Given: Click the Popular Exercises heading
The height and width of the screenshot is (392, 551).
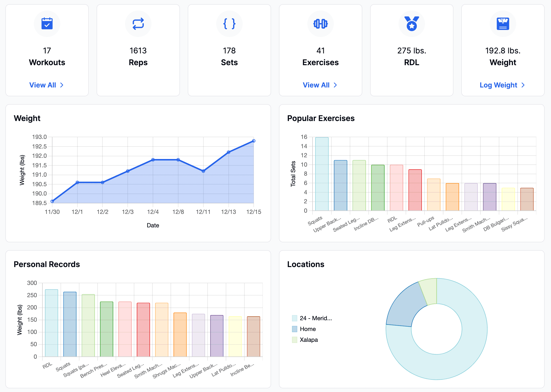Looking at the screenshot, I should tap(321, 118).
